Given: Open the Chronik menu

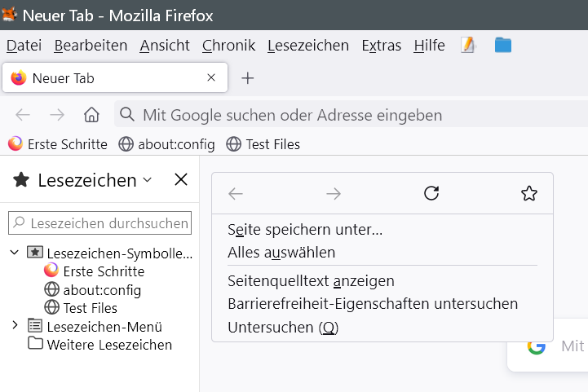Looking at the screenshot, I should (228, 46).
